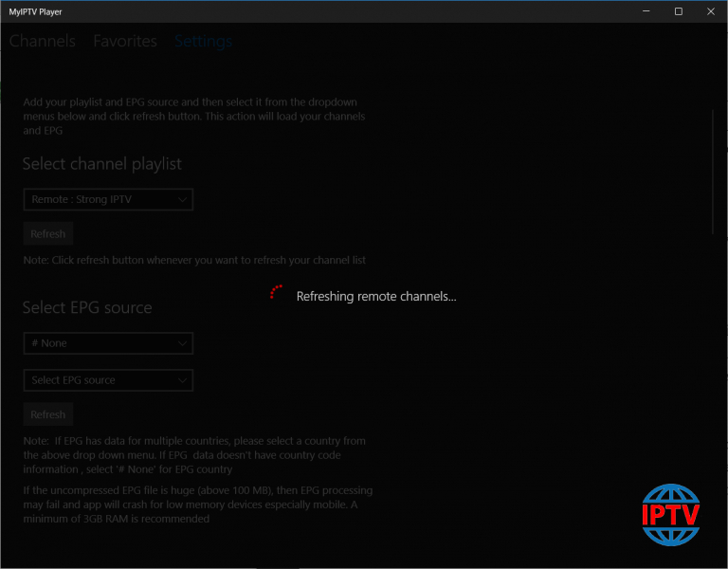Minimize the MyIPTV Player window

[x=646, y=11]
